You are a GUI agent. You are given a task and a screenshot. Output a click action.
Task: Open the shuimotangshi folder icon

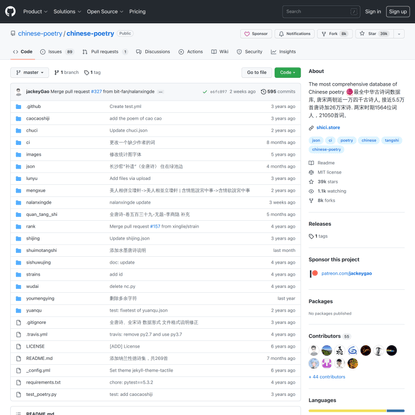click(19, 251)
